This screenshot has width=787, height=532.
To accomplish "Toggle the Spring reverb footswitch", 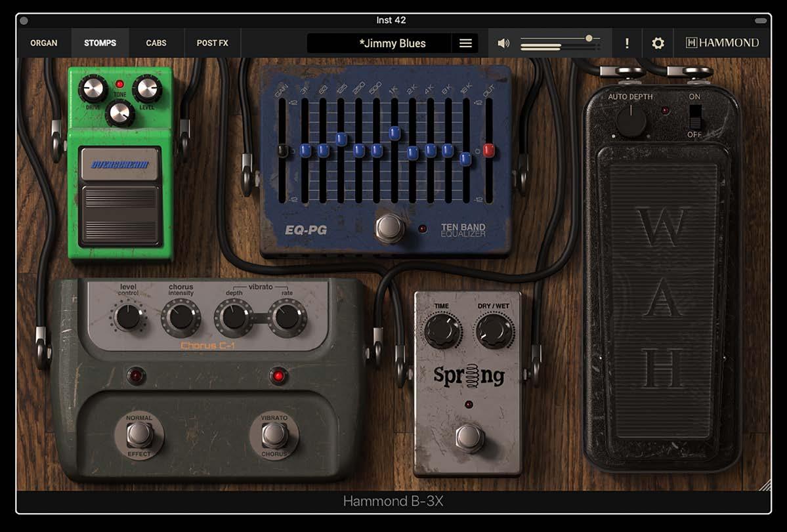I will pos(469,438).
